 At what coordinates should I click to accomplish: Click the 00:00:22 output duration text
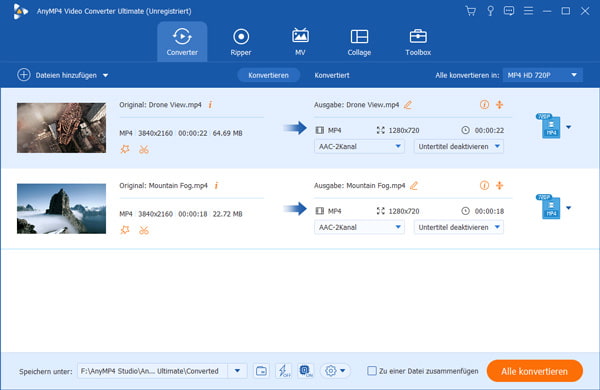click(x=489, y=131)
